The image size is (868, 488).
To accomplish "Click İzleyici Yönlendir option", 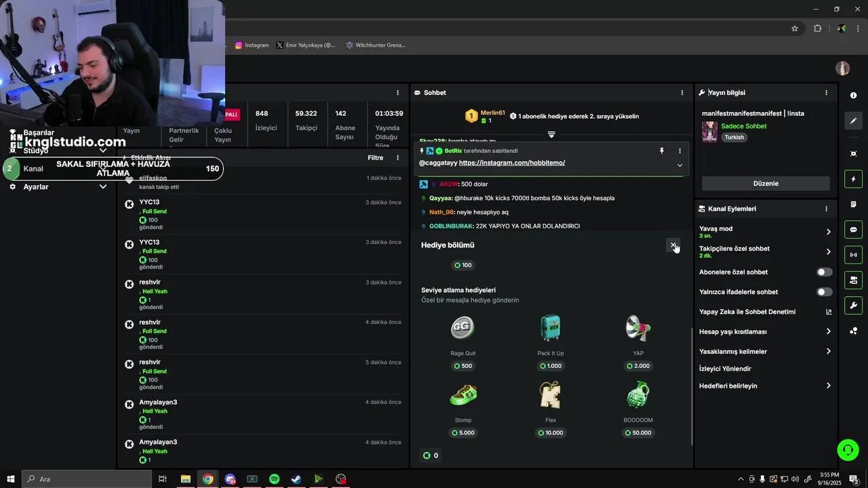I will (725, 369).
